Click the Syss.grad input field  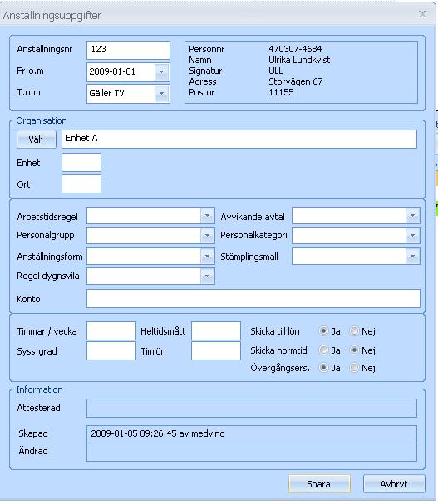click(111, 350)
